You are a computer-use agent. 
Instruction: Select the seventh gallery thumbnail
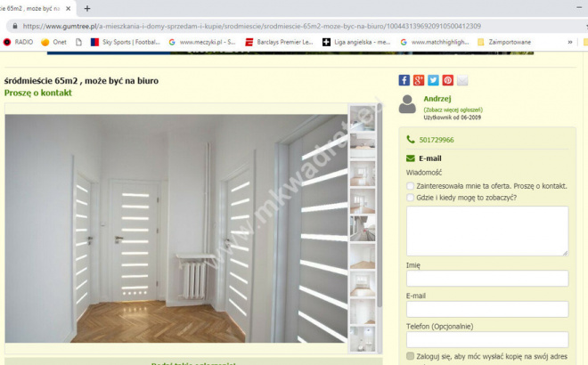[363, 284]
